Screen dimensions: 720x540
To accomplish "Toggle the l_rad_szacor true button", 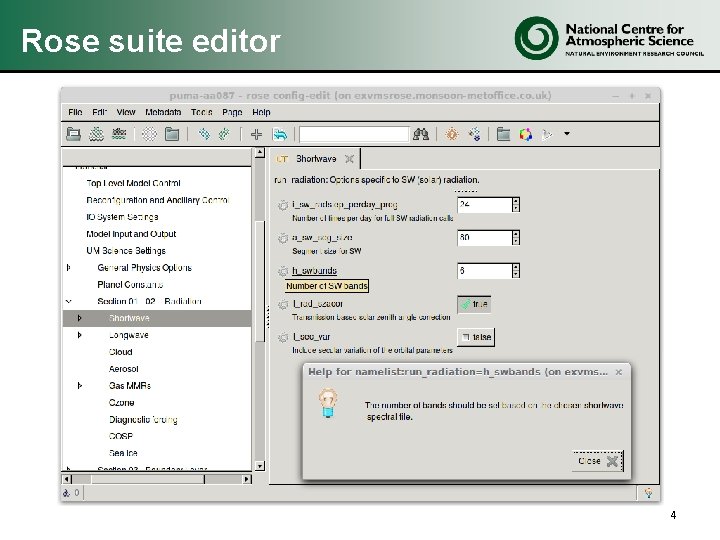I will (x=474, y=304).
